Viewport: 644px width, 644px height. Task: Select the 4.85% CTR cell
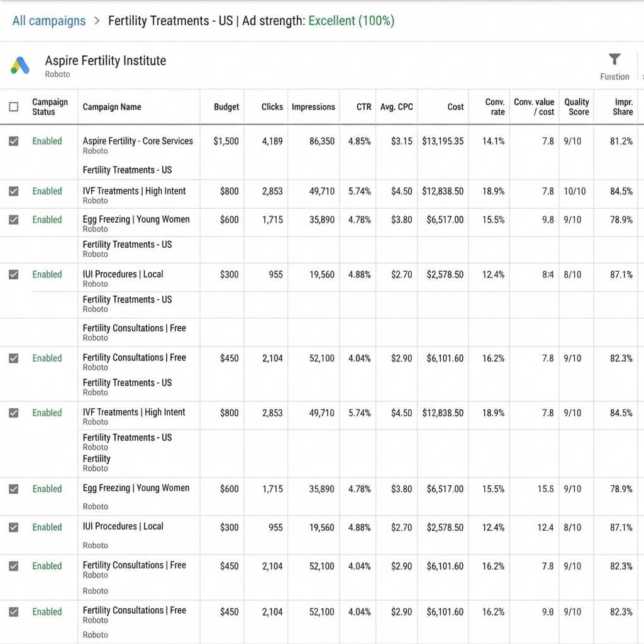(x=359, y=142)
